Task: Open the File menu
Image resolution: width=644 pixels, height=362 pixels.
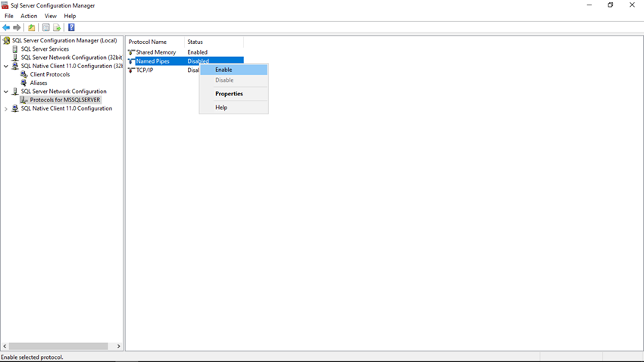Action: (x=9, y=16)
